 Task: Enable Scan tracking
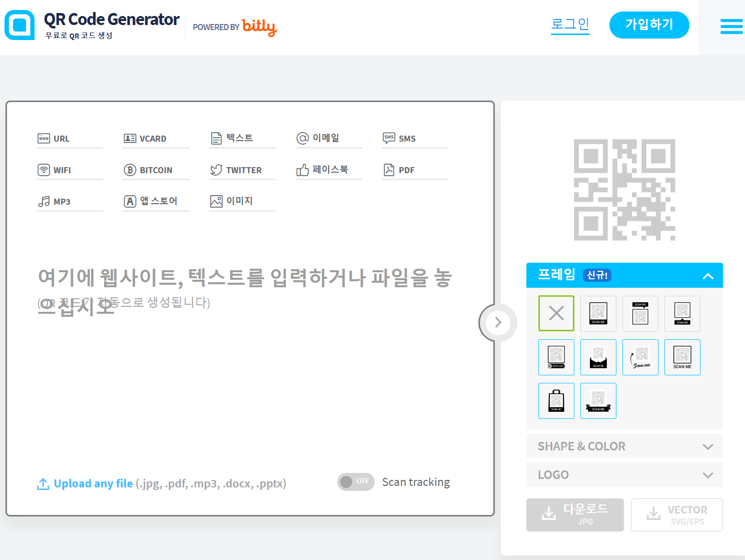pos(356,481)
